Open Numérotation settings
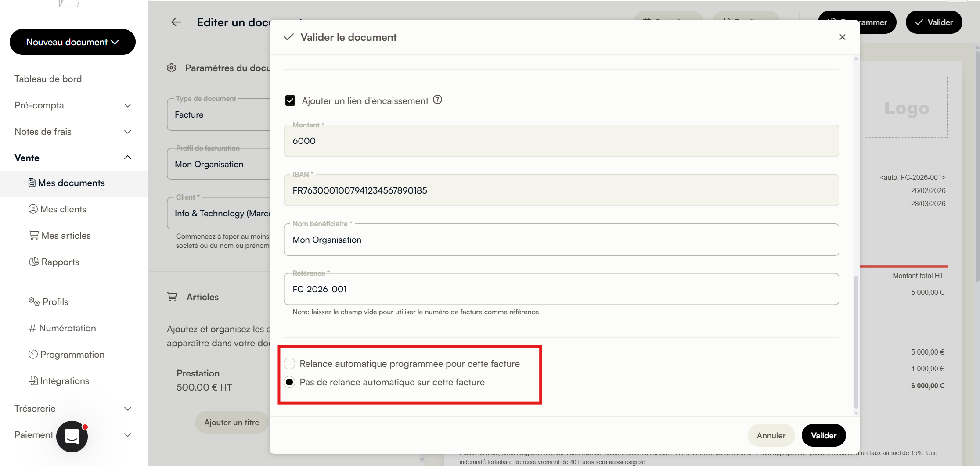This screenshot has width=980, height=466. click(x=67, y=328)
